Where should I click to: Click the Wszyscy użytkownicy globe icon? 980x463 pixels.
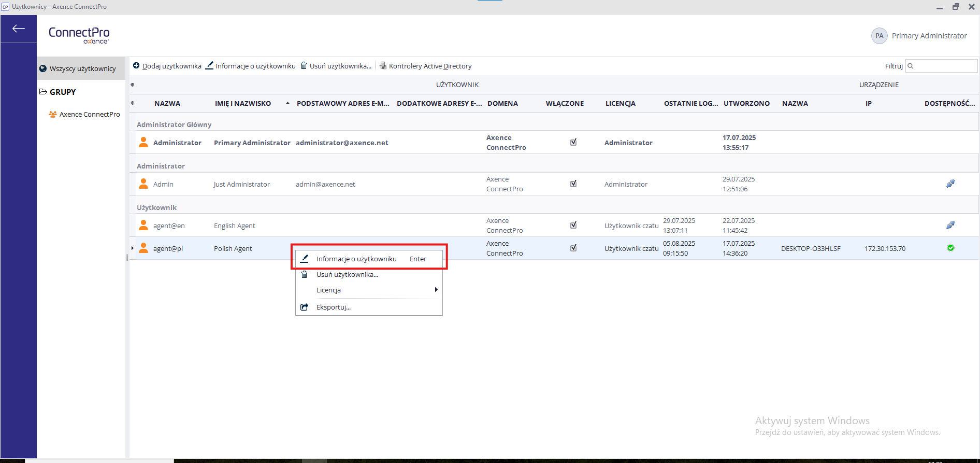coord(43,68)
